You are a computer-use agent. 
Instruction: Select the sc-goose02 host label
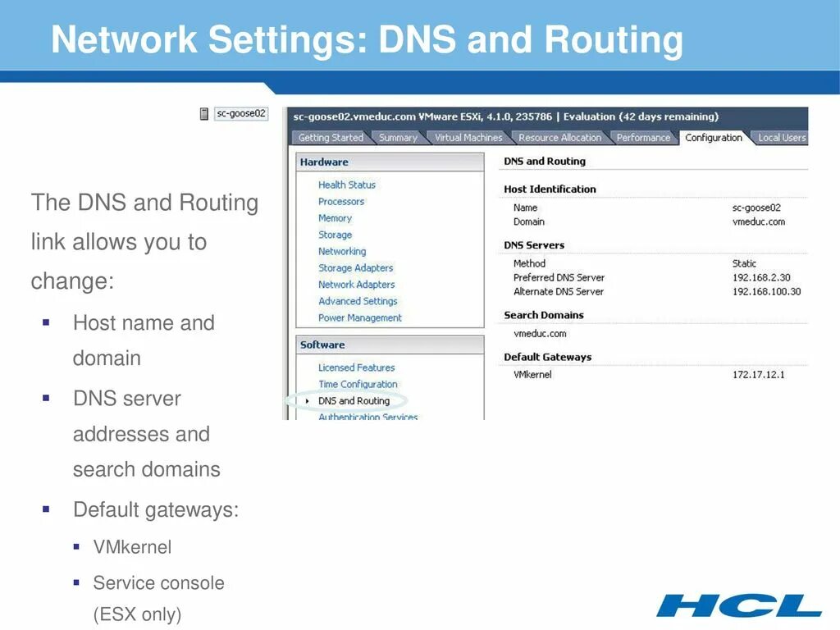(241, 113)
